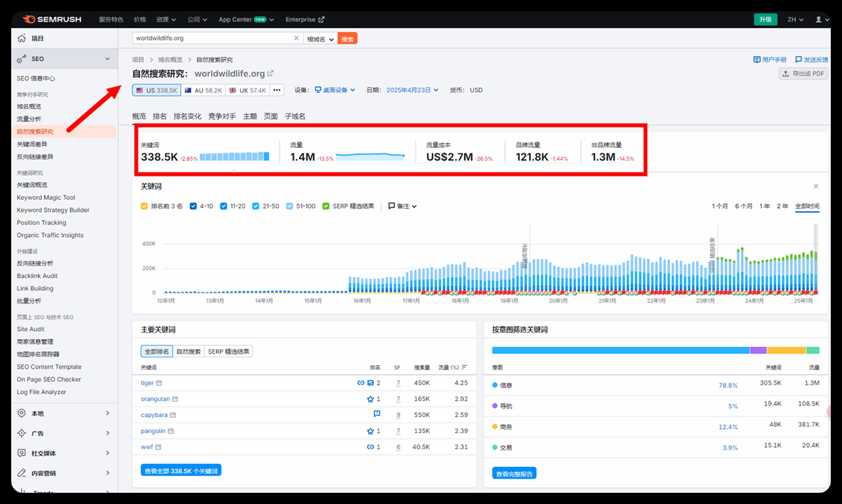Viewport: 842px width, 504px height.
Task: Open the 2025年4月23日 date dropdown
Action: point(412,90)
